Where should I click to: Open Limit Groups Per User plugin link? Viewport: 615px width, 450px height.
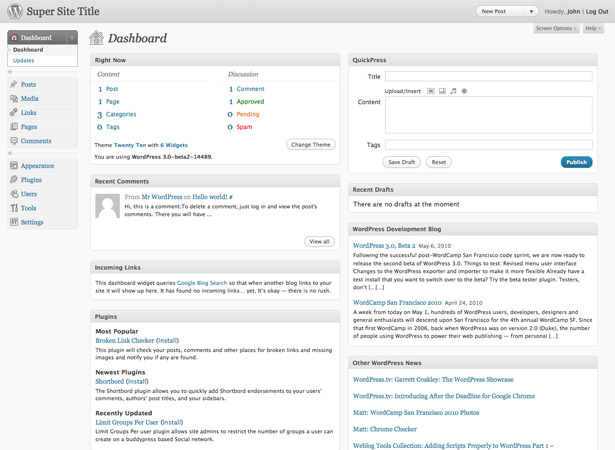point(127,422)
